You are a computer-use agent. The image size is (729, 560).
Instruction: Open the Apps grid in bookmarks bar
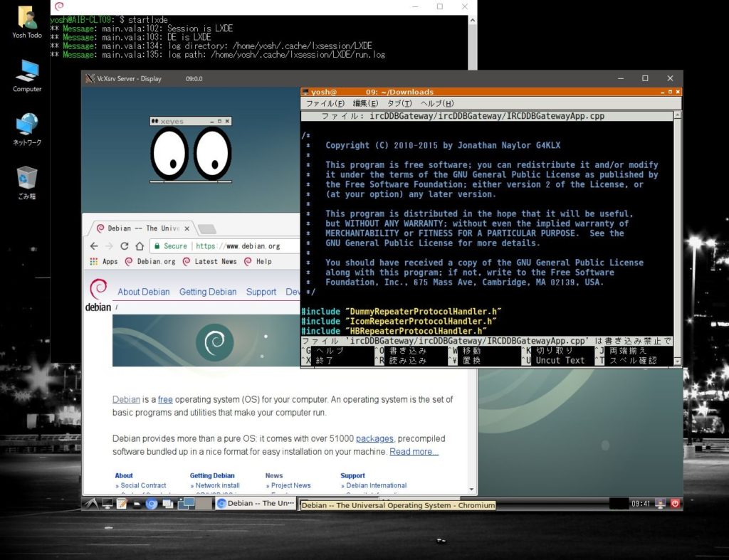coord(103,261)
